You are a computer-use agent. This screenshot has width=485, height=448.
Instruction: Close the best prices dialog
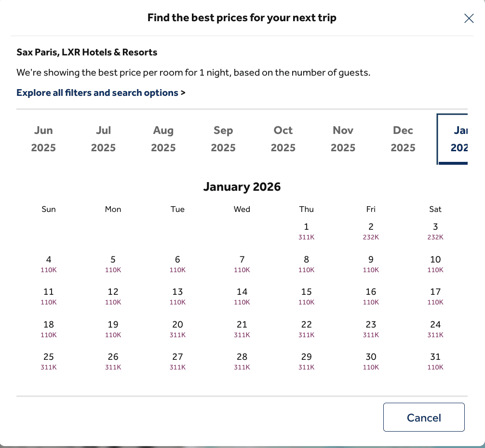click(469, 18)
